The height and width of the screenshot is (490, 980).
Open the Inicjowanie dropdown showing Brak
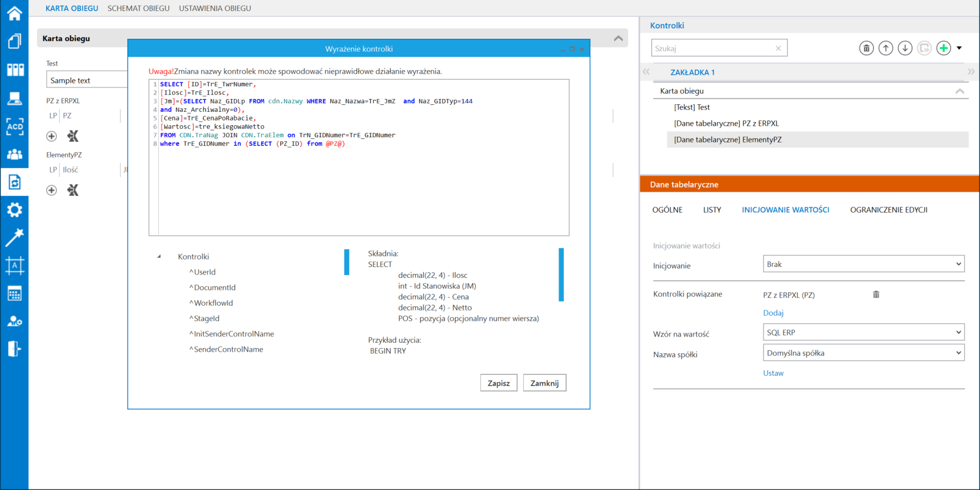[864, 264]
